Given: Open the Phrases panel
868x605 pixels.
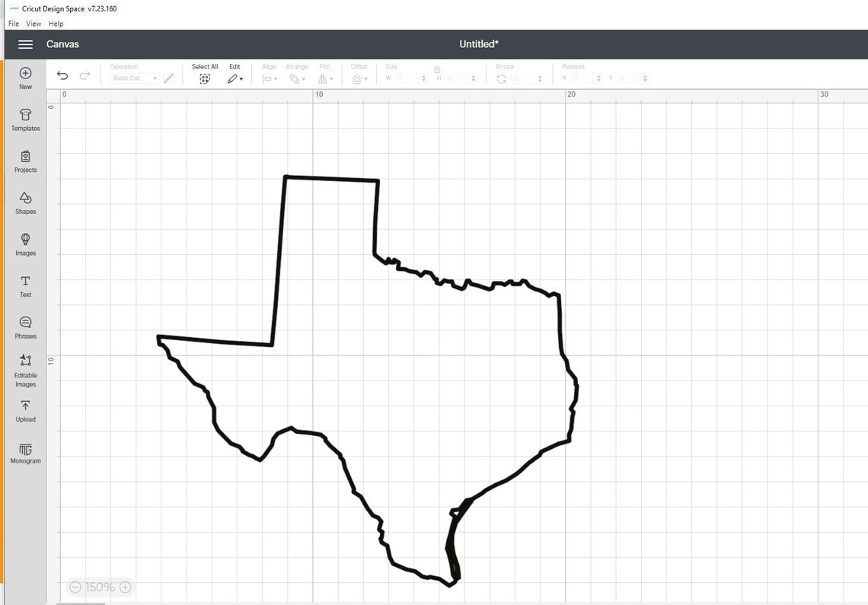Looking at the screenshot, I should point(25,326).
